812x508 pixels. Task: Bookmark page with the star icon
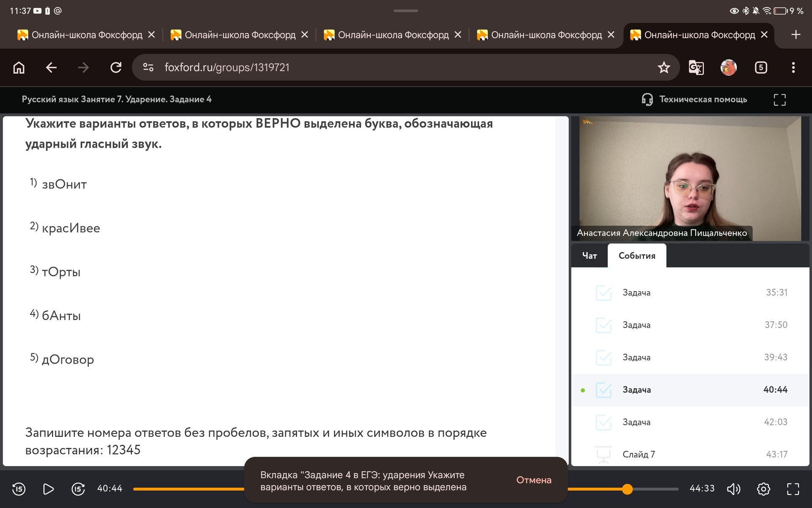coord(664,67)
